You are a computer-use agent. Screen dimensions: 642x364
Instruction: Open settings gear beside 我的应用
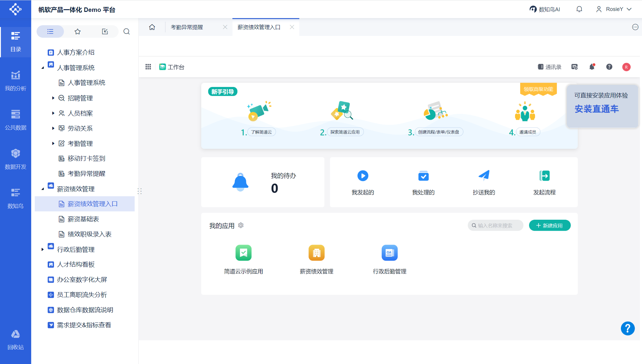coord(241,225)
